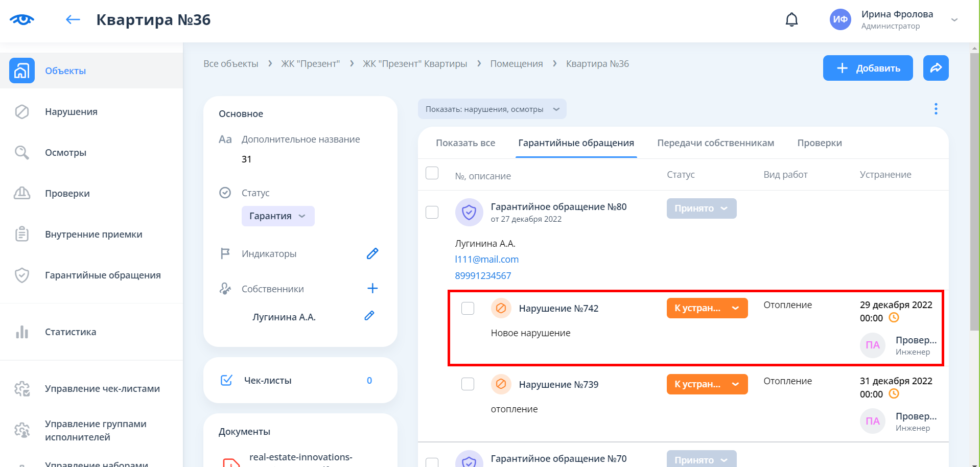Screen dimensions: 980x467
Task: Switch to the Проверки tab
Action: point(819,143)
